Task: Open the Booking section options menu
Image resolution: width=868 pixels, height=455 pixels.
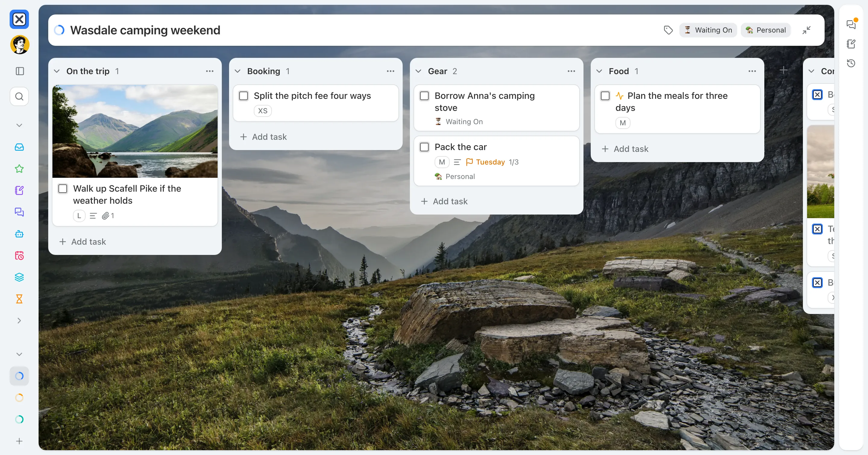Action: 391,71
